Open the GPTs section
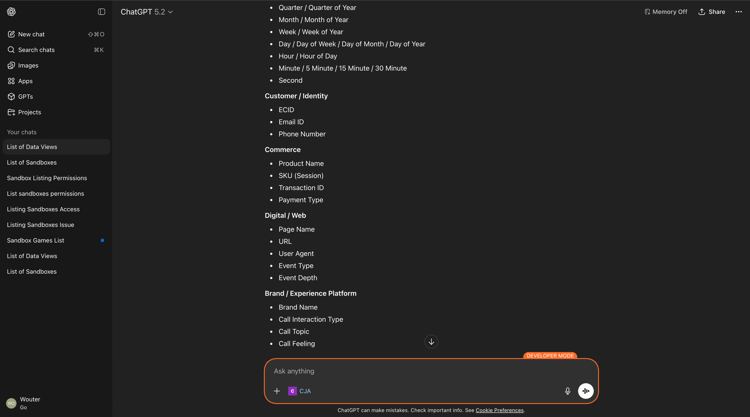Viewport: 750px width, 417px height. 56,97
